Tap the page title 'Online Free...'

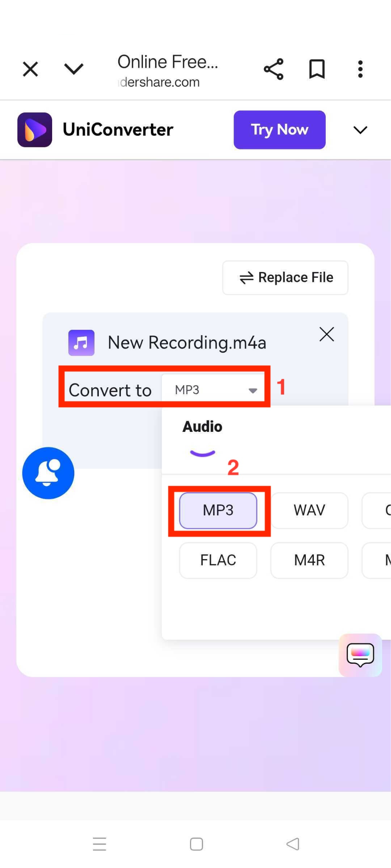[x=168, y=62]
